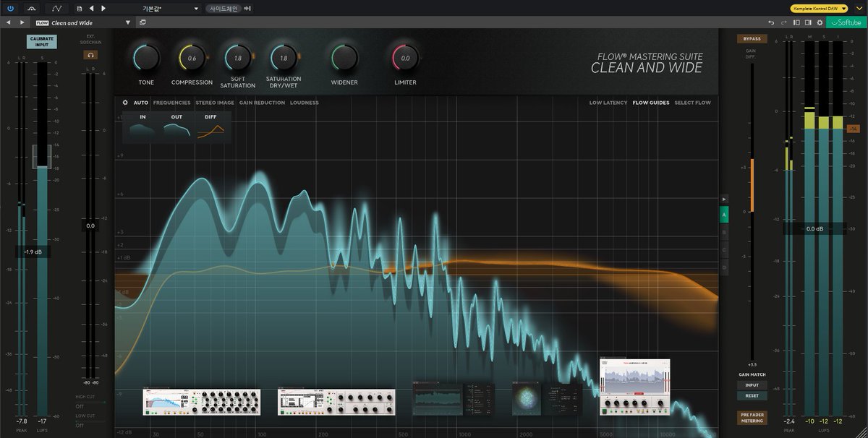Viewport: 868px width, 438px height.
Task: Load the next Softube preset
Action: [22, 22]
